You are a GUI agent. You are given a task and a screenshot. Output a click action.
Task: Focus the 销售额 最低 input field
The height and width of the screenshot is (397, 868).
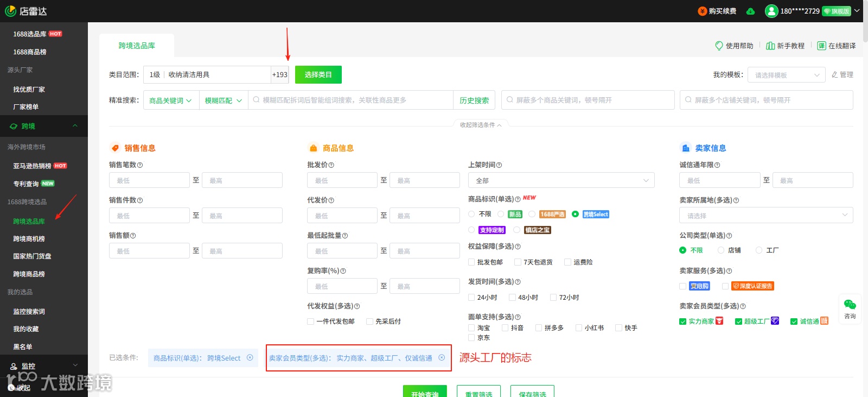tap(149, 251)
